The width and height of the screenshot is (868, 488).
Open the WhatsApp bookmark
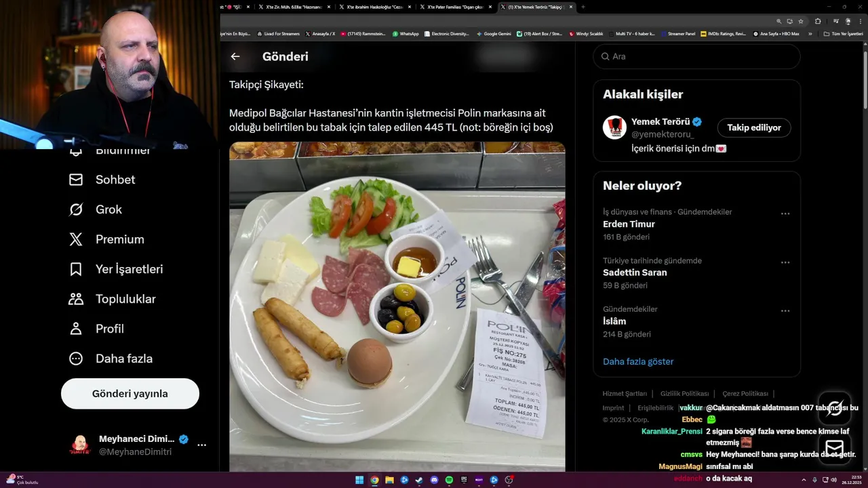coord(406,34)
